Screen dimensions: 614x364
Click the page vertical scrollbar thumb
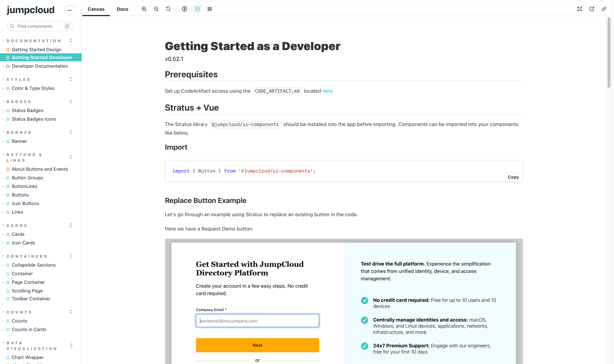pos(609,52)
